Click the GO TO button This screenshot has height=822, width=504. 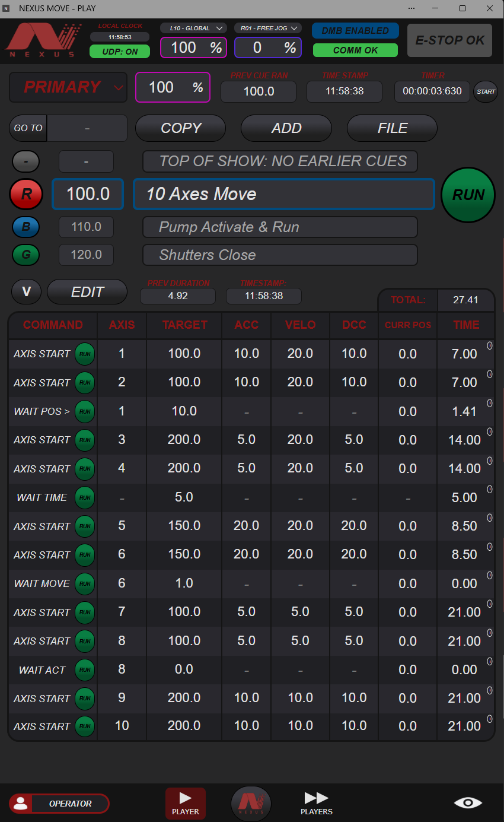(x=28, y=128)
